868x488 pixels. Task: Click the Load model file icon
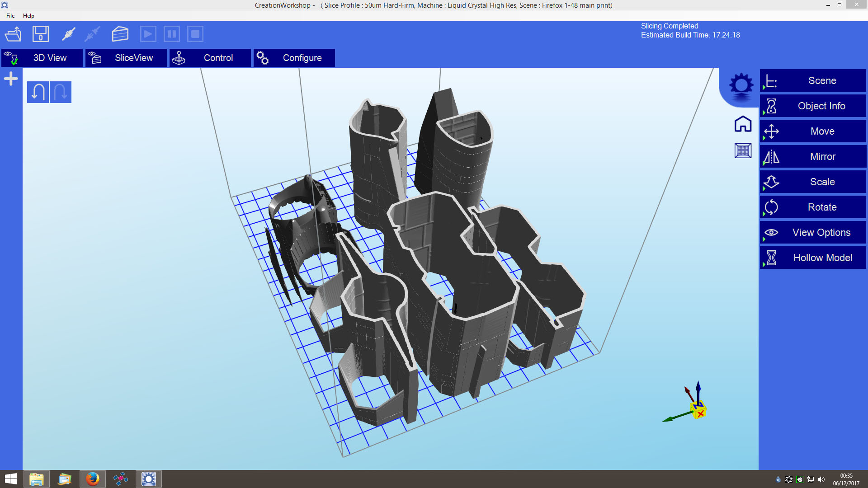[13, 34]
